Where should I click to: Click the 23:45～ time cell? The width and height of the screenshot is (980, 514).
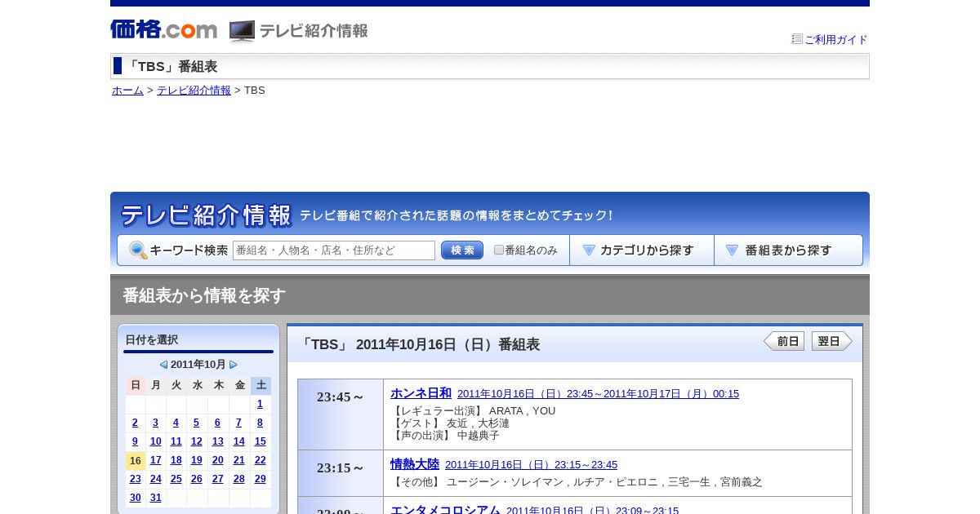point(341,414)
